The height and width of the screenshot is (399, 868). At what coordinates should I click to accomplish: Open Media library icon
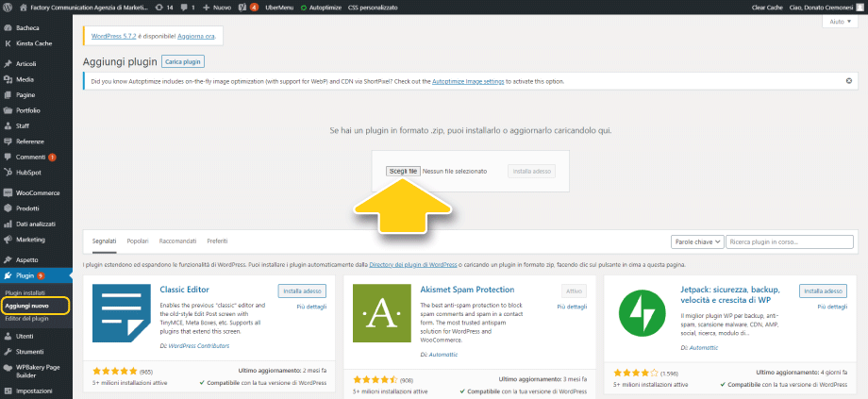tap(8, 79)
